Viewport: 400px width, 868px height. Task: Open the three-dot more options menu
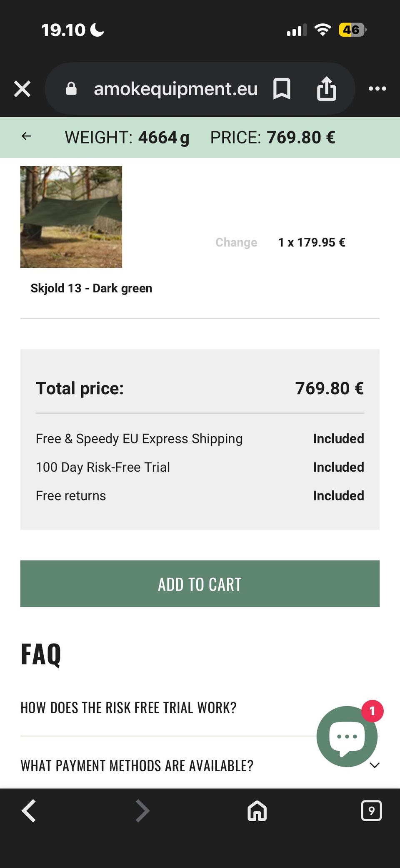(377, 89)
